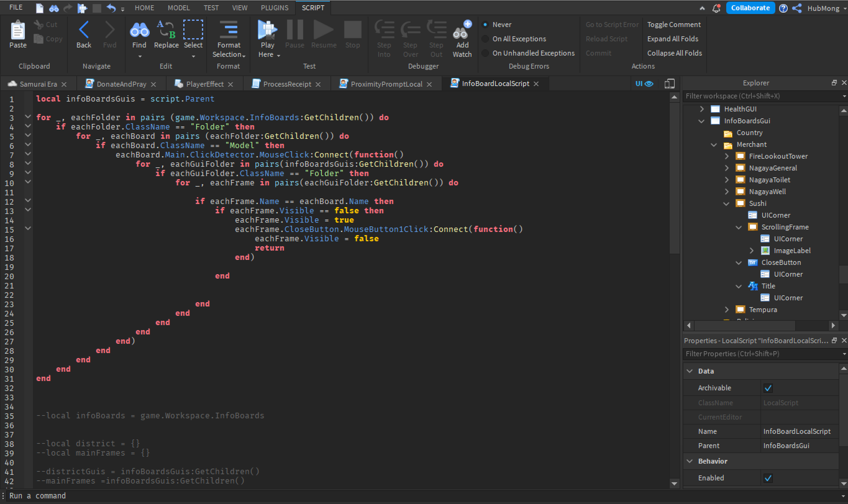Click Collapse All Folds action
Image resolution: width=848 pixels, height=504 pixels.
[x=674, y=53]
